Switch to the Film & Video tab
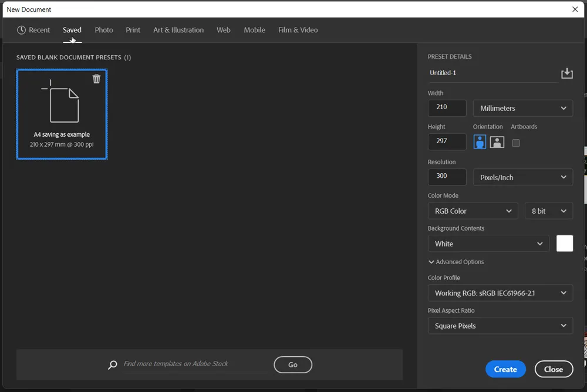The width and height of the screenshot is (587, 392). click(x=298, y=30)
